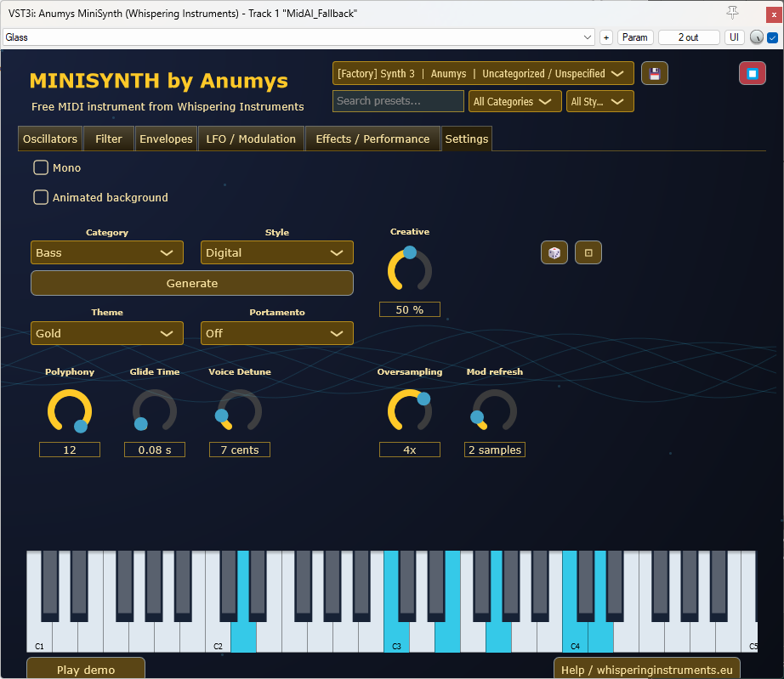Switch to the LFO / Modulation tab
The height and width of the screenshot is (679, 784).
coord(251,139)
